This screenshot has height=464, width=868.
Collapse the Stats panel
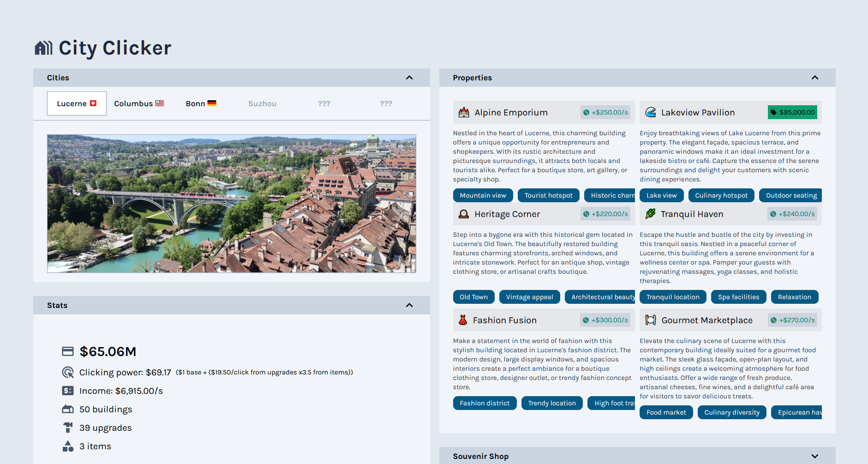pyautogui.click(x=409, y=305)
